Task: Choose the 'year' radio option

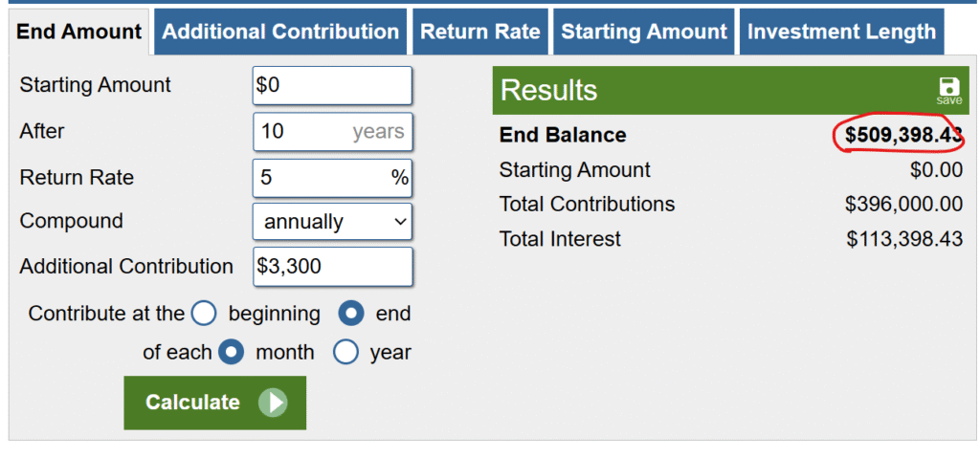Action: coord(345,352)
